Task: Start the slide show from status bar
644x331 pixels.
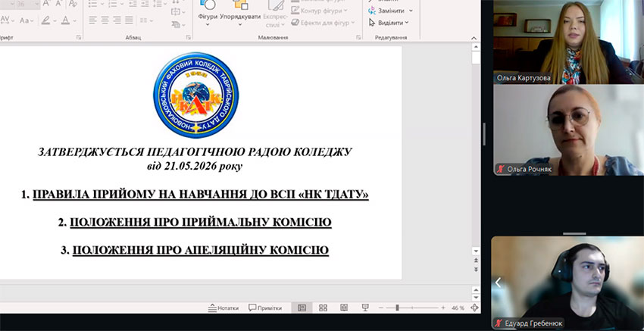Action: pyautogui.click(x=364, y=308)
